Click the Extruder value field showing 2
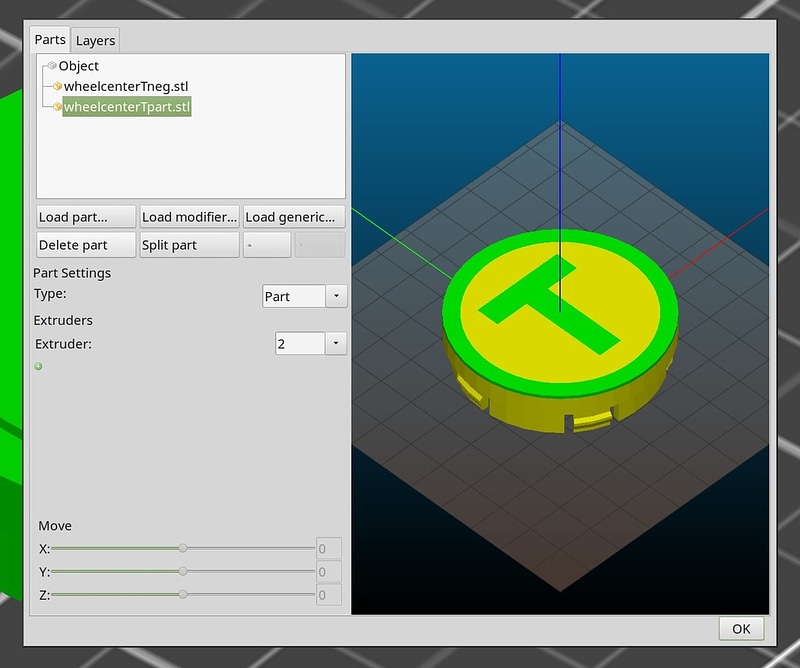The image size is (800, 668). [300, 343]
